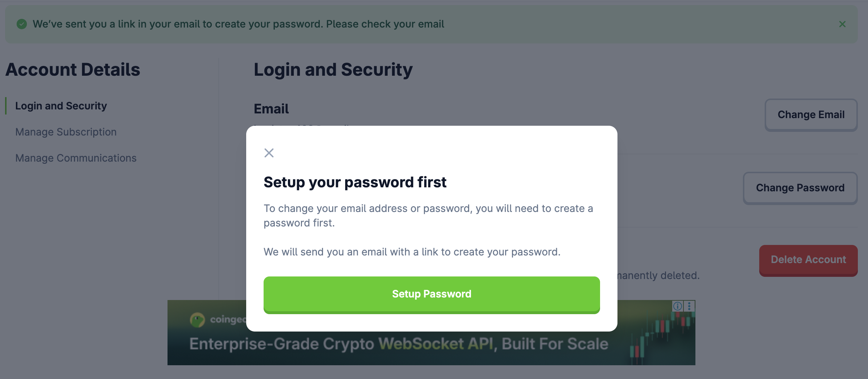Click the Login and Security page title
868x379 pixels.
point(333,70)
